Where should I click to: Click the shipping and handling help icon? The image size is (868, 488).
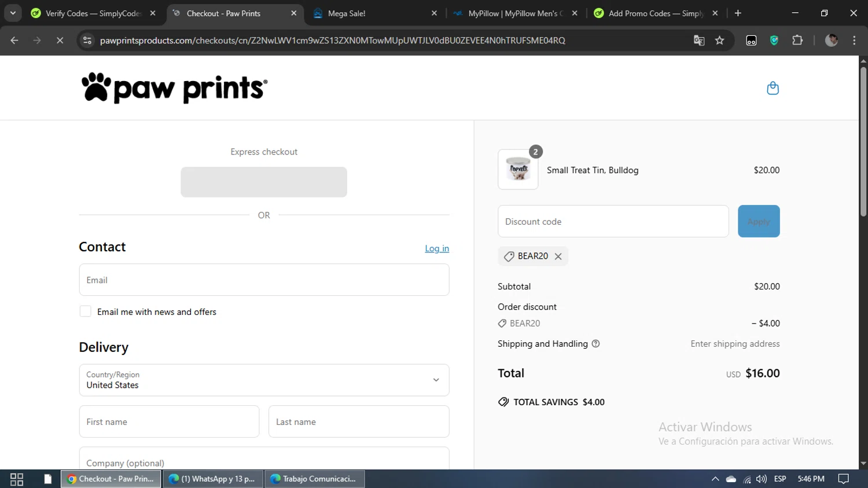[x=595, y=344]
